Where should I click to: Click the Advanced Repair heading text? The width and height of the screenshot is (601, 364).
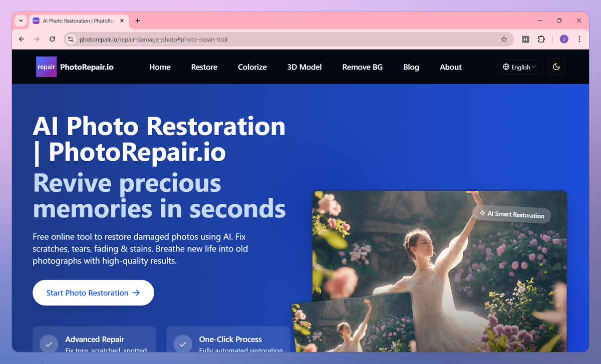tap(95, 339)
